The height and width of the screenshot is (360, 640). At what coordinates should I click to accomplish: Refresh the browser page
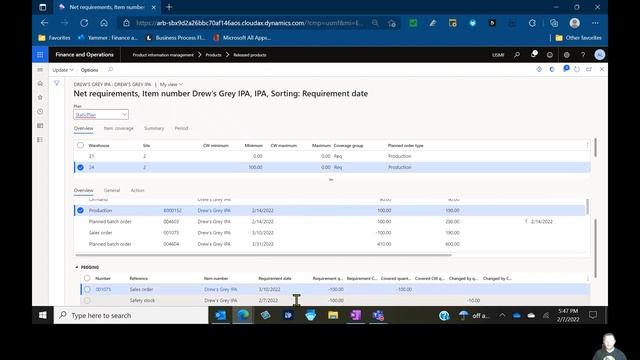pos(84,23)
